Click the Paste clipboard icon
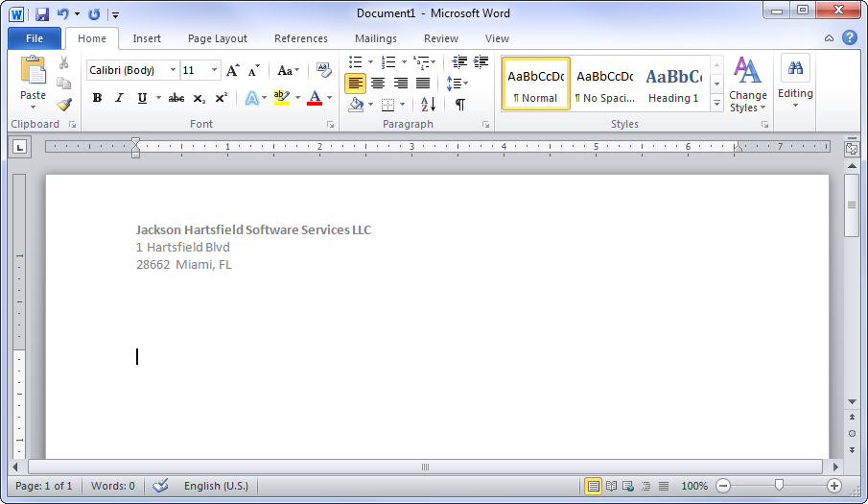 click(34, 71)
